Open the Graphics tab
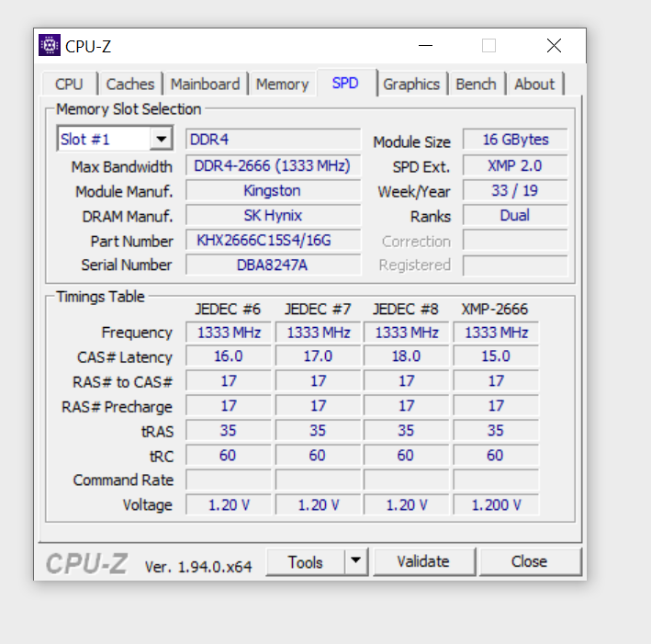Image resolution: width=651 pixels, height=644 pixels. point(411,84)
